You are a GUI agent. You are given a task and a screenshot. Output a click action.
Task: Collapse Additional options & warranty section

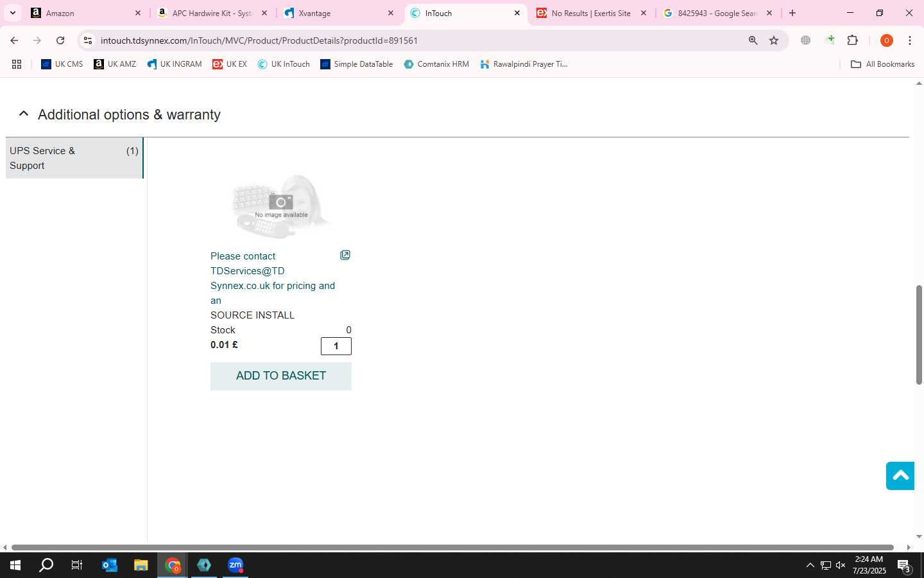pyautogui.click(x=24, y=114)
